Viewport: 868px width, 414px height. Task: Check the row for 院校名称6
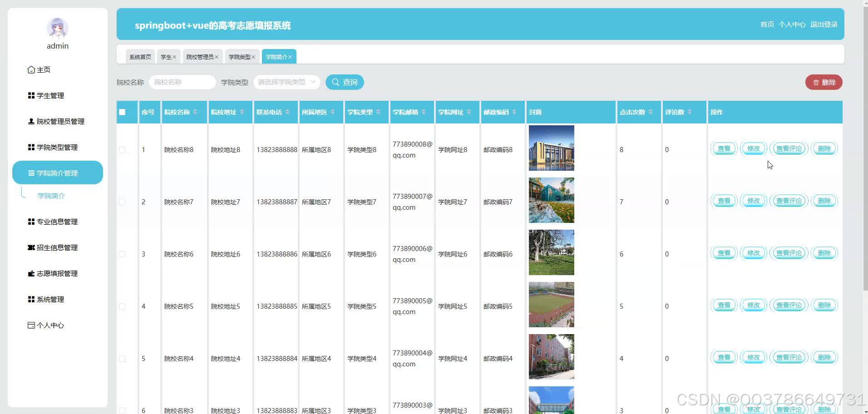click(122, 254)
